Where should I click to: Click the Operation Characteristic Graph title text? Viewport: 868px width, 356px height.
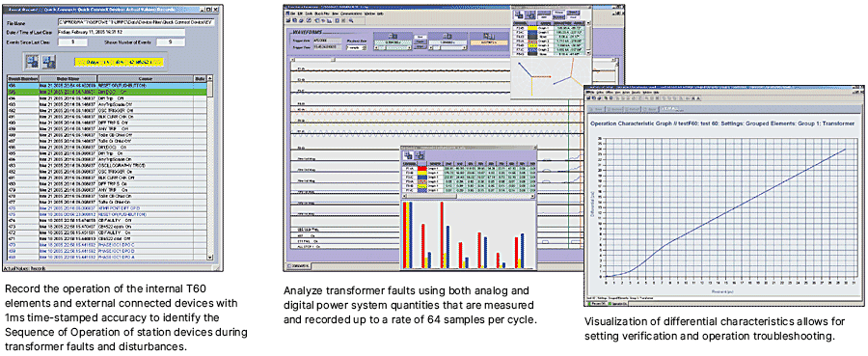[722, 123]
